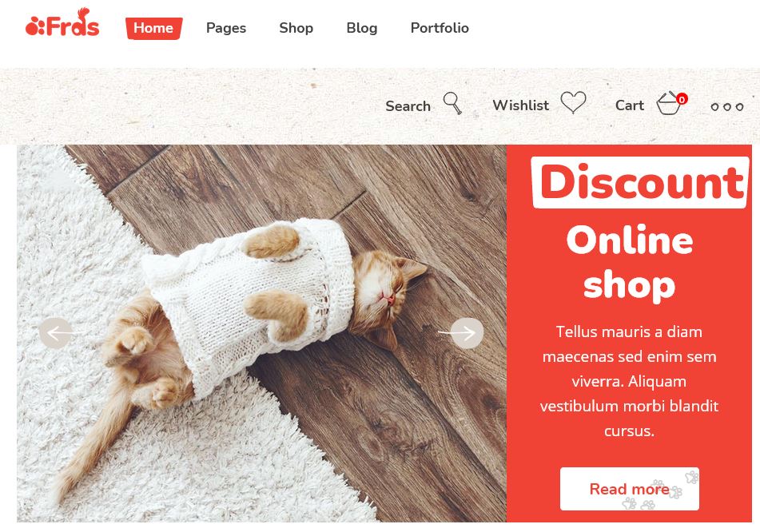The width and height of the screenshot is (760, 532).
Task: Click the cart item count badge
Action: (682, 99)
